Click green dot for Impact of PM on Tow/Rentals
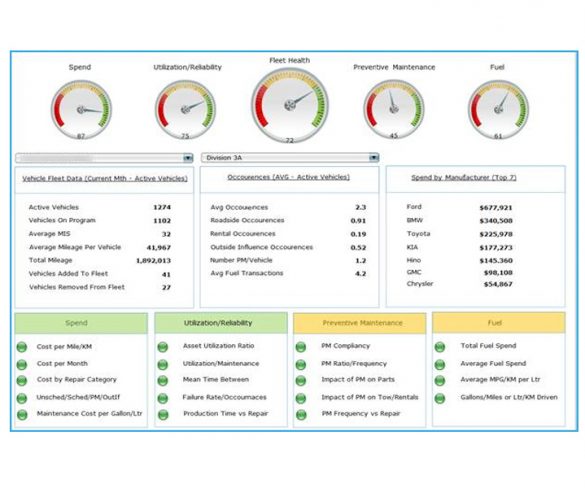This screenshot has width=585, height=488. (301, 398)
